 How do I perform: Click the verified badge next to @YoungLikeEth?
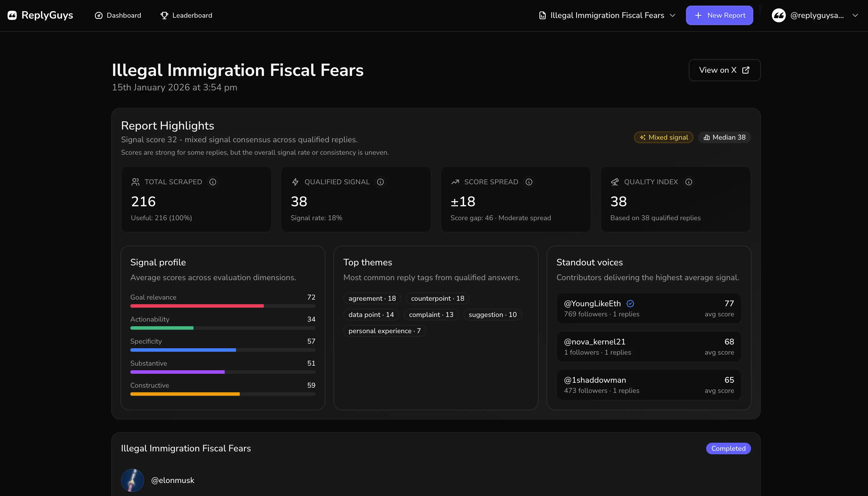pos(630,304)
